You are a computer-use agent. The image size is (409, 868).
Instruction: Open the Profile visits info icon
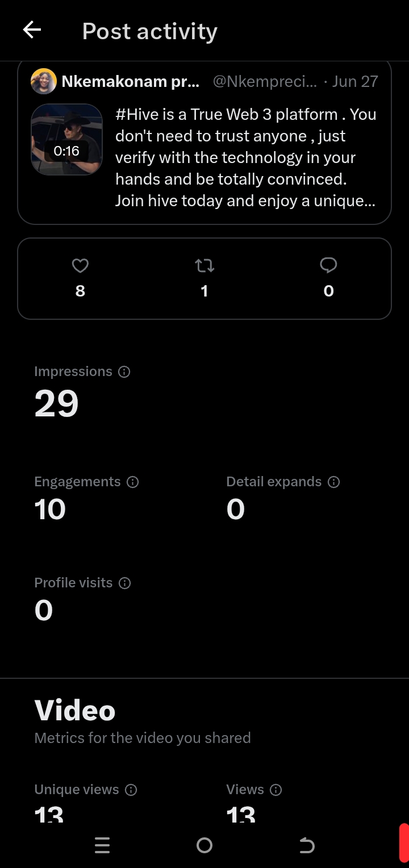pos(124,583)
